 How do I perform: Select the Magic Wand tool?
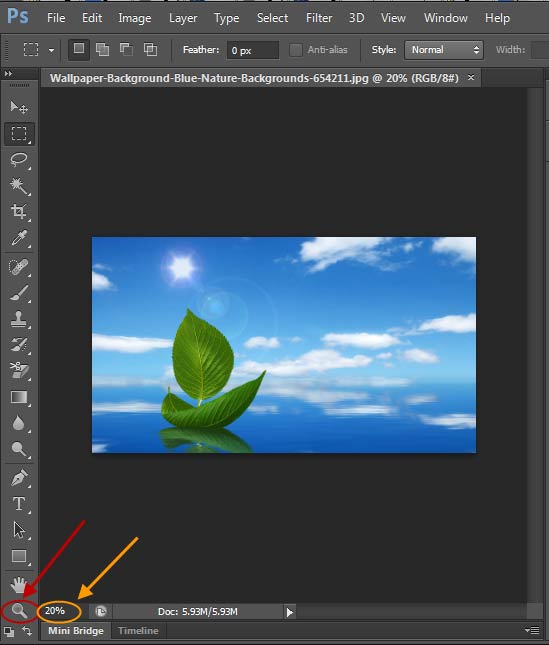pyautogui.click(x=19, y=186)
